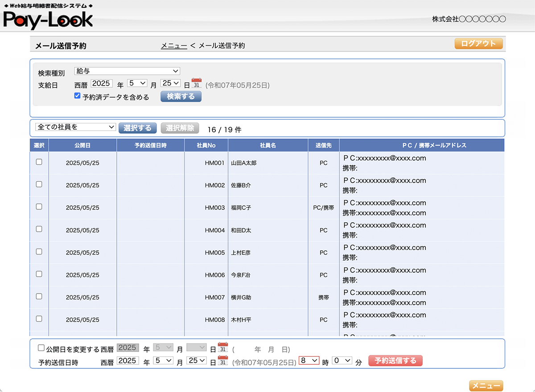The width and height of the screenshot is (535, 392).
Task: Tick the checkbox for HM005 上村E彦
Action: (39, 252)
